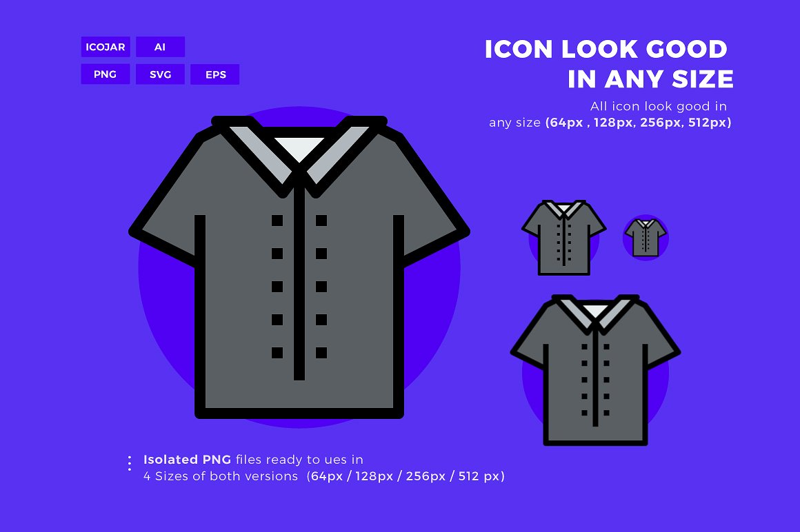The image size is (800, 532).
Task: Click the '4 Sizes of both versions' line
Action: (221, 476)
